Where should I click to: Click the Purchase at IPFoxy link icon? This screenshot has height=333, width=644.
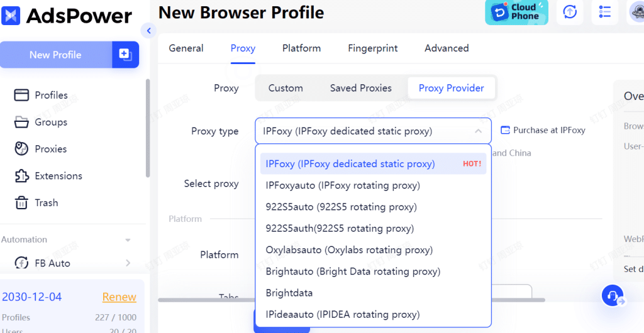tap(505, 131)
